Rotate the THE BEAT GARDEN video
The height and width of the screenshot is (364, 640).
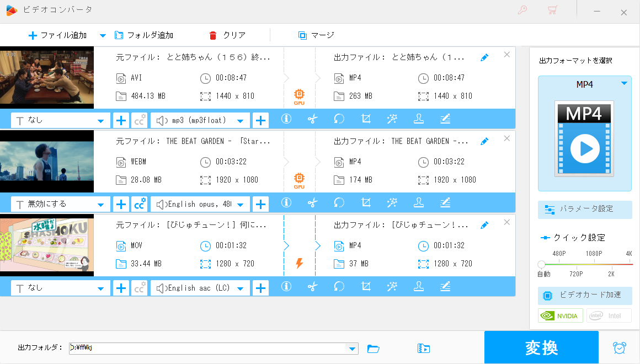pos(339,203)
